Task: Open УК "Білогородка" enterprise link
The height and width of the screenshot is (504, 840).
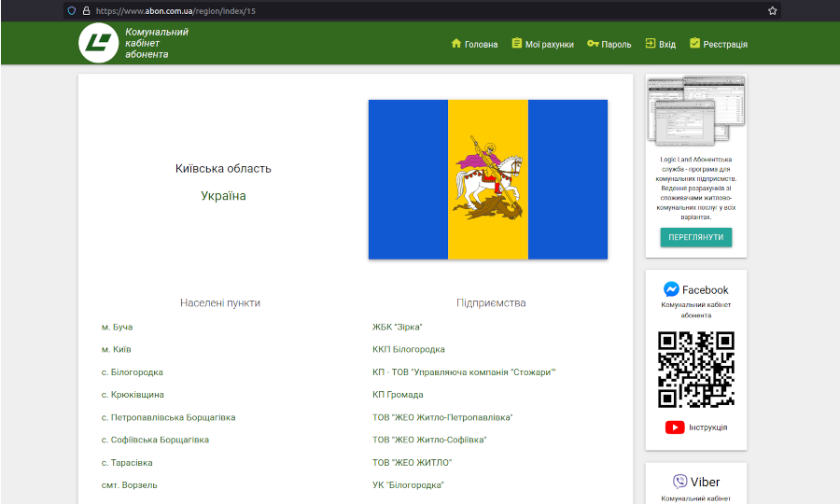Action: [408, 485]
